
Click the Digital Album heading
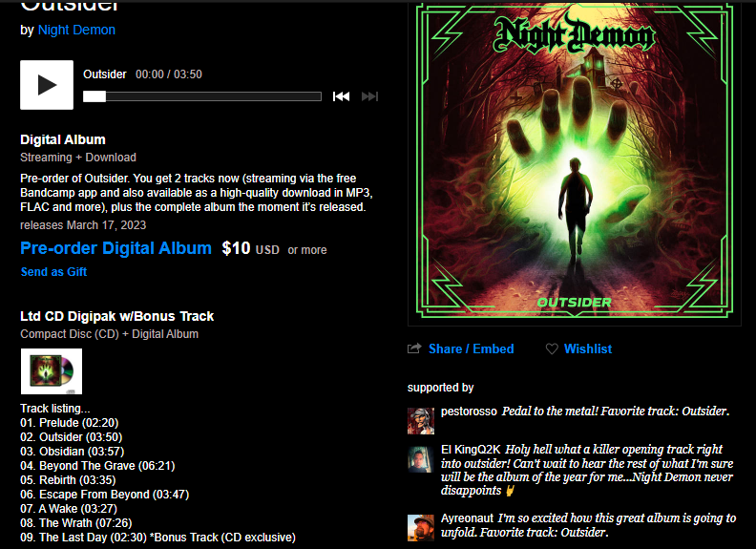[x=63, y=139]
